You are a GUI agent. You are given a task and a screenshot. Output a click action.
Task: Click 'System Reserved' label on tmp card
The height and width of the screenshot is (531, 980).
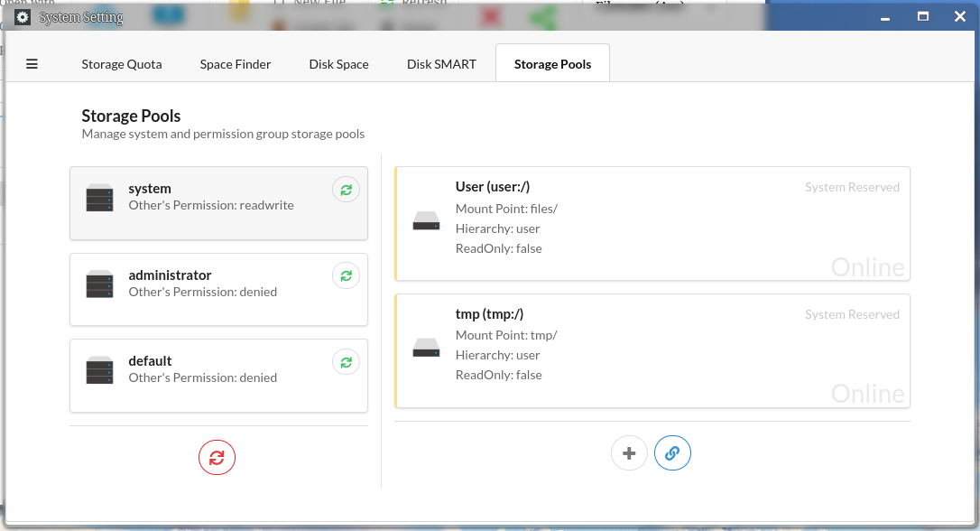852,314
